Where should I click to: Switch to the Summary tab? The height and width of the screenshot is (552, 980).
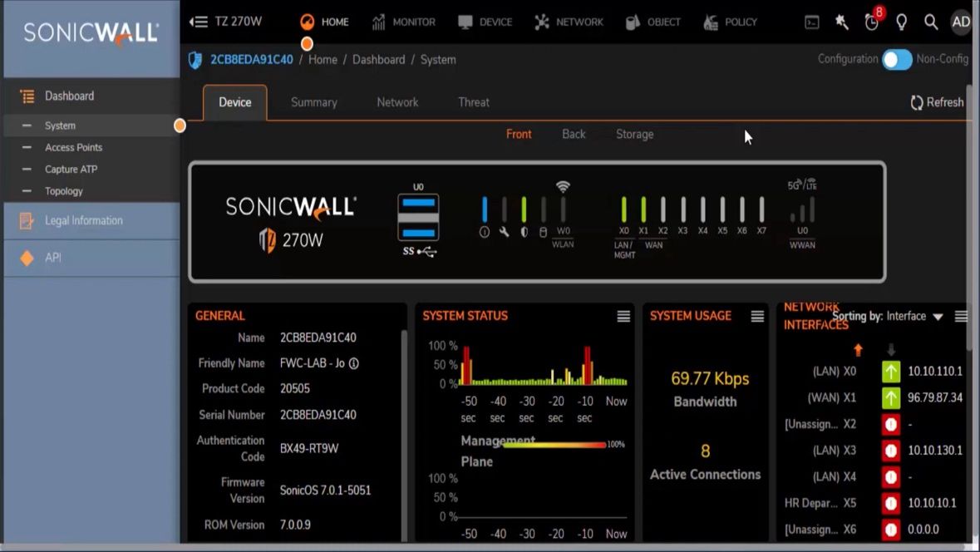(313, 102)
